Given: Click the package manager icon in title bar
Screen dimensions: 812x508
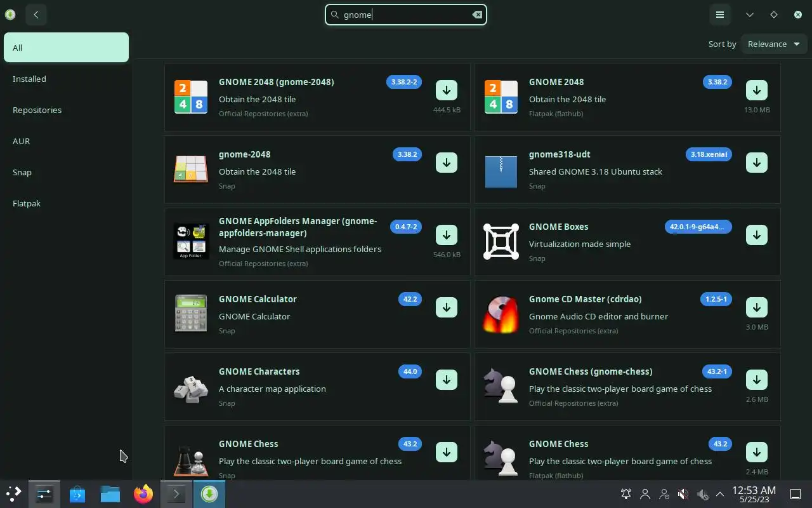Looking at the screenshot, I should [10, 15].
